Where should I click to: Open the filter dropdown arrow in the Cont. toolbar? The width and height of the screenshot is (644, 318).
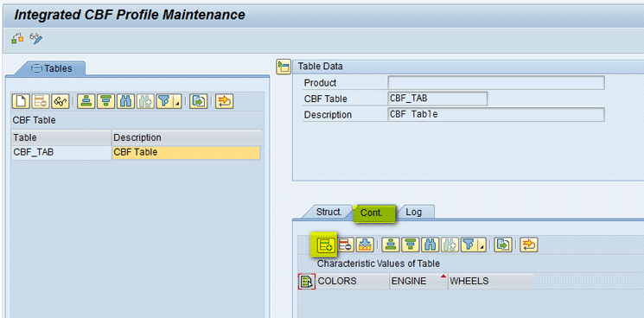[x=481, y=245]
